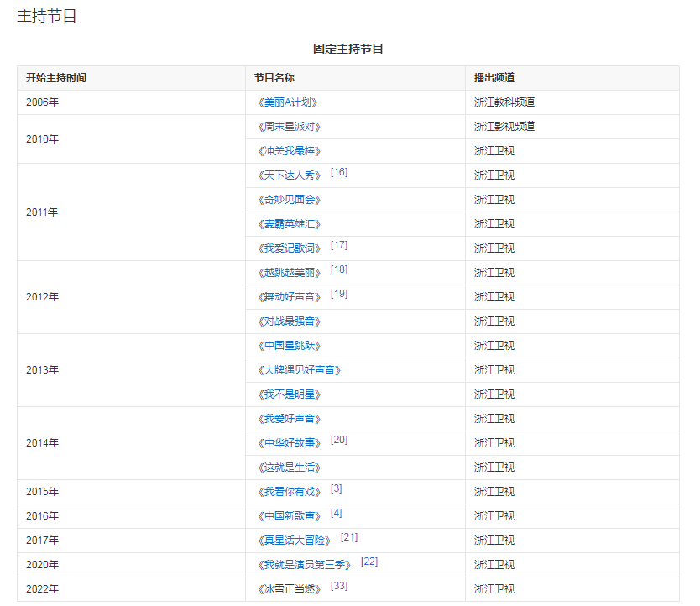The height and width of the screenshot is (606, 700).
Task: Open the 《越跳越美丽》 link
Action: [288, 273]
